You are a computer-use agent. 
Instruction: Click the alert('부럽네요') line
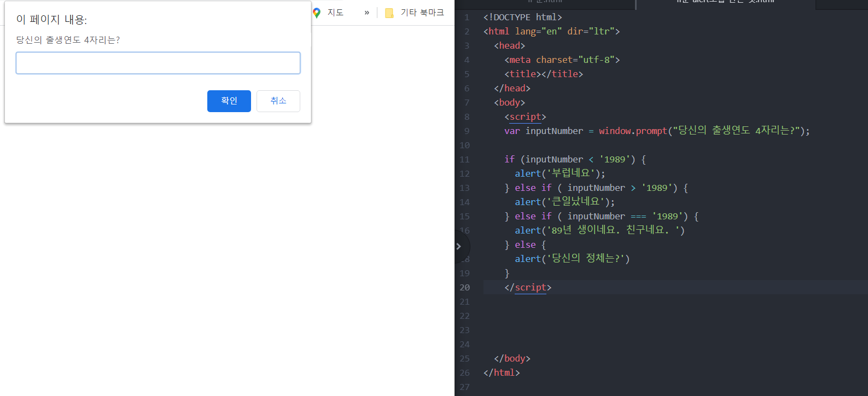click(x=560, y=173)
